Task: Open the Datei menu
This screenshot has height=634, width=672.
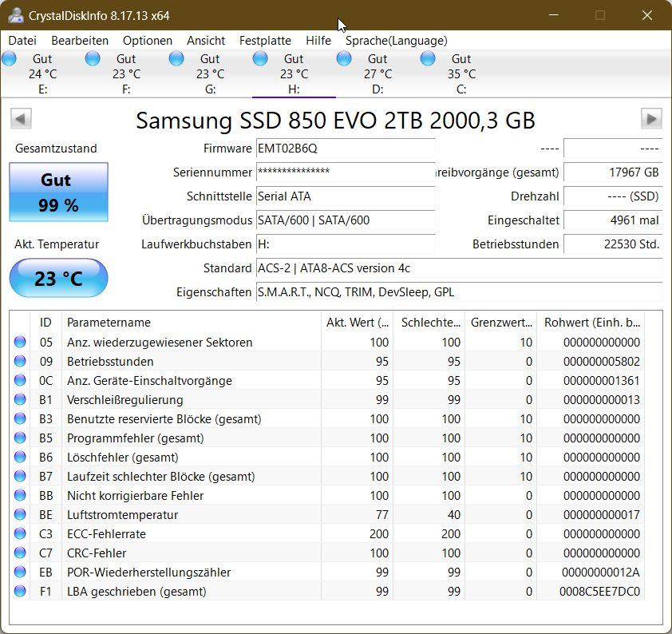Action: (x=22, y=41)
